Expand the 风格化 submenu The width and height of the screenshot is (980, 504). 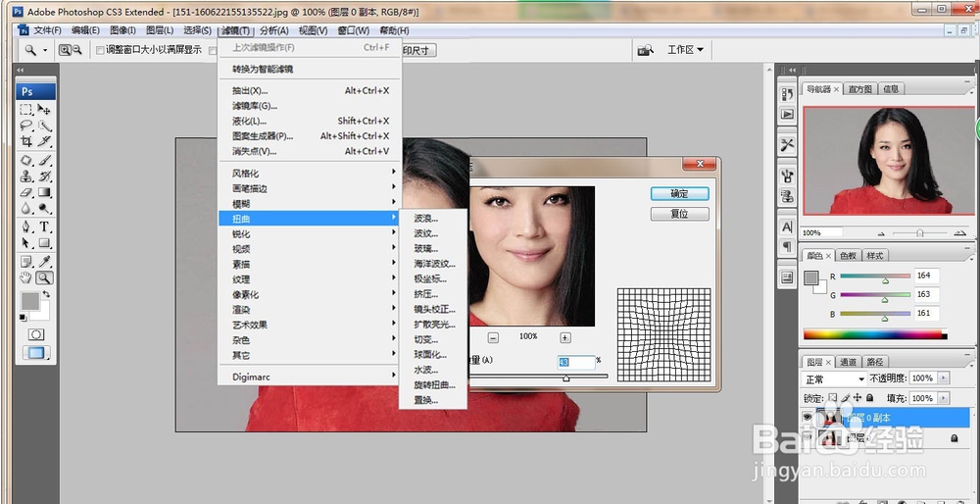(x=310, y=173)
